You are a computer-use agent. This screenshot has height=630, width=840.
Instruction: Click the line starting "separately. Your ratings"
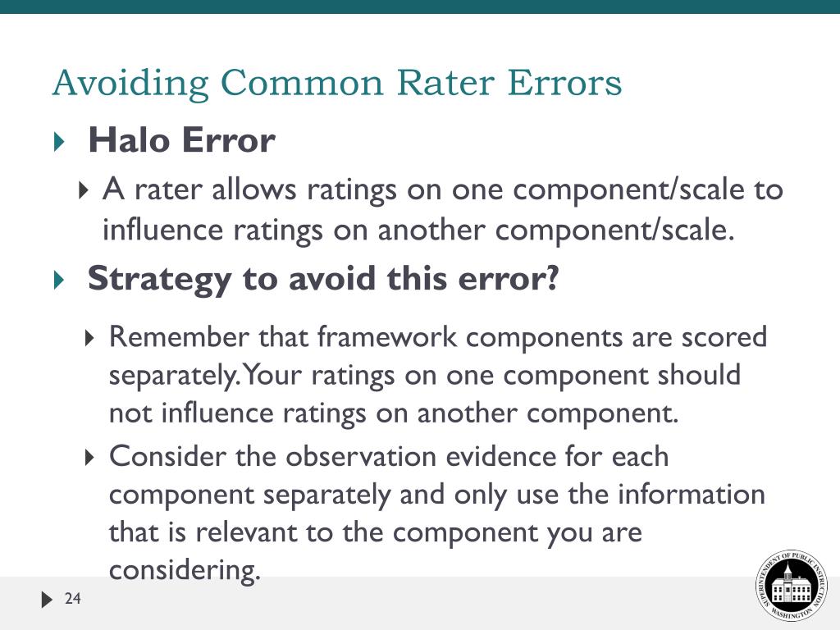(424, 375)
